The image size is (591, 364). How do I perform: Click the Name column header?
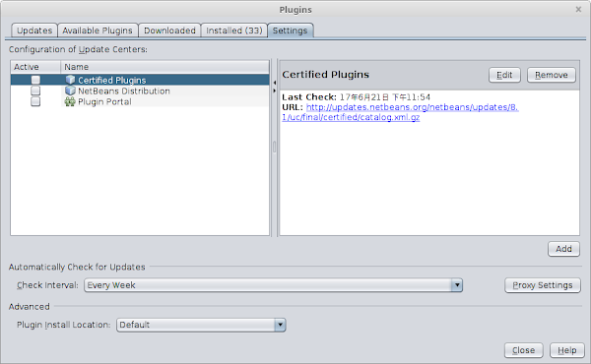pos(164,67)
